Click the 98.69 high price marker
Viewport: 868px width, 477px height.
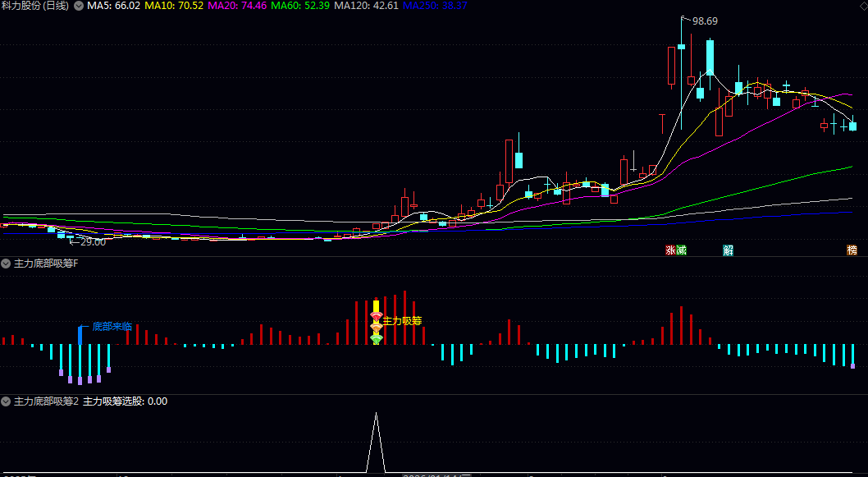(705, 21)
